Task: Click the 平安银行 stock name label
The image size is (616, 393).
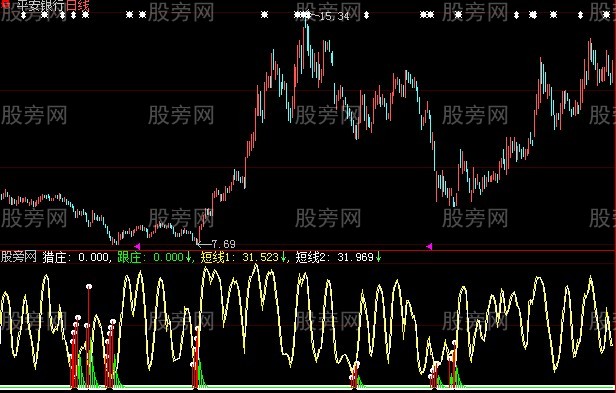Action: (41, 6)
